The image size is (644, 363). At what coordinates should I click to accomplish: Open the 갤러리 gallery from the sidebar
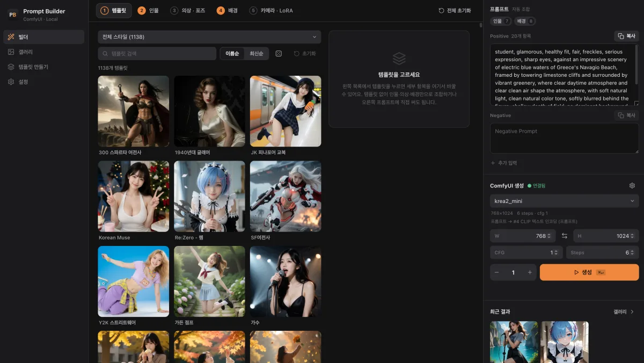(x=44, y=52)
